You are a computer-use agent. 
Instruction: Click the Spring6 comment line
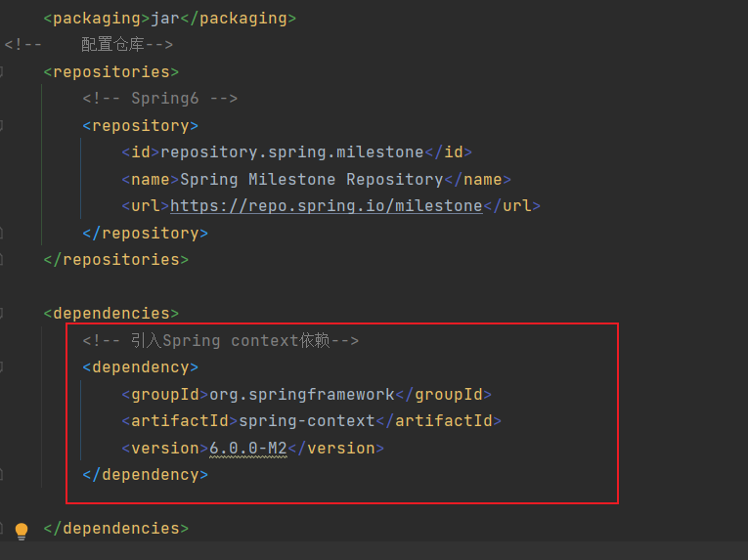pyautogui.click(x=159, y=99)
